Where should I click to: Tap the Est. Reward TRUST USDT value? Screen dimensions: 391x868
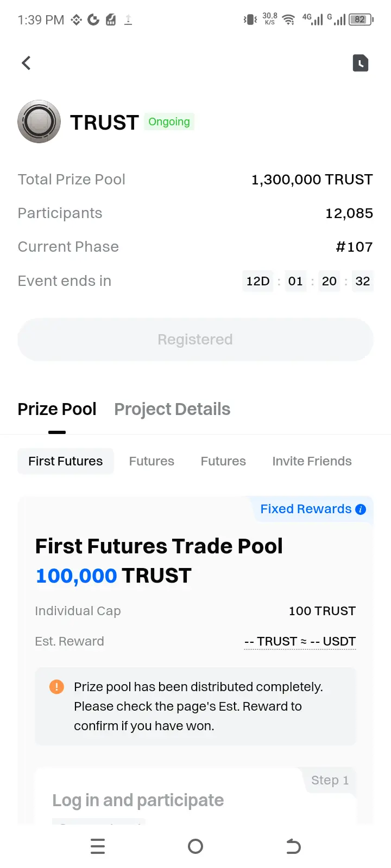[x=300, y=641]
